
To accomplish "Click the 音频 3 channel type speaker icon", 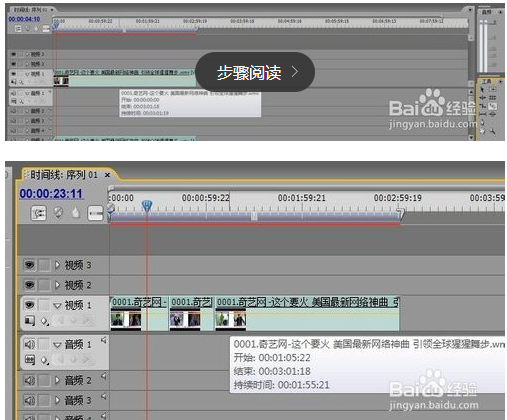I will click(104, 396).
